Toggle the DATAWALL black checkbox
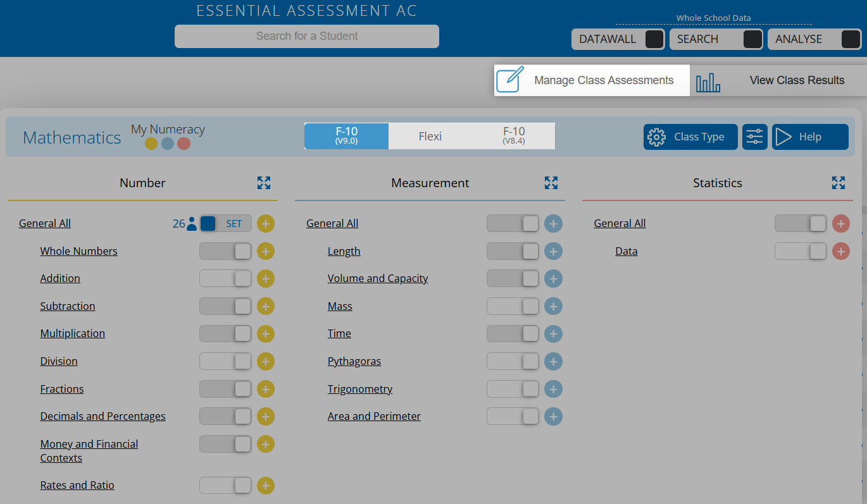Viewport: 867px width, 504px height. [x=654, y=39]
